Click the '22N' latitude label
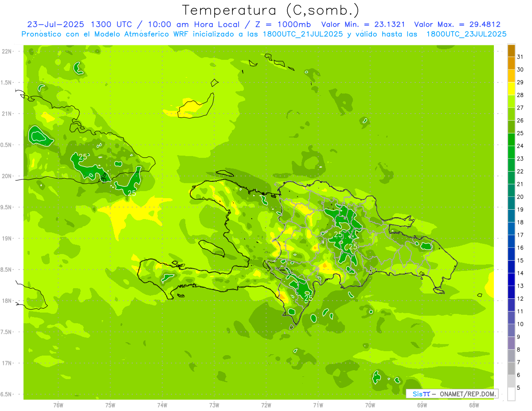Image resolution: width=532 pixels, height=411 pixels. [8, 51]
